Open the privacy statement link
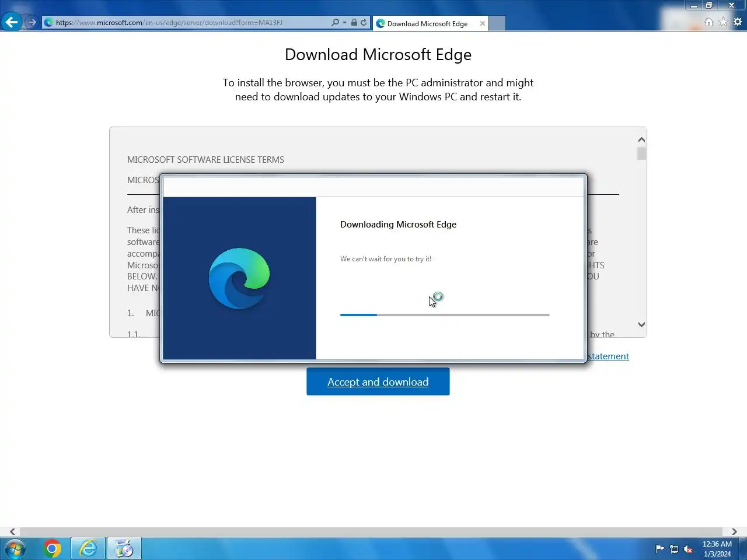Viewport: 747px width, 560px height. pos(608,356)
